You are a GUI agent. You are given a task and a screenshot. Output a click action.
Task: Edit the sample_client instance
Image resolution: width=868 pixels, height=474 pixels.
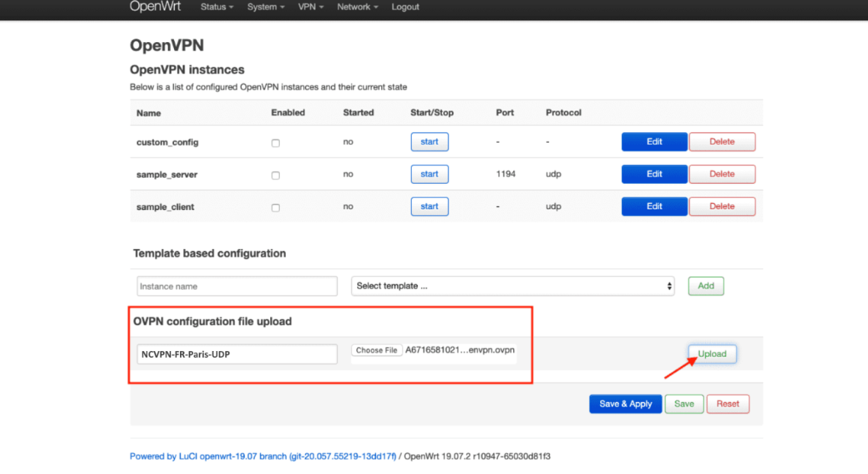[x=653, y=206]
